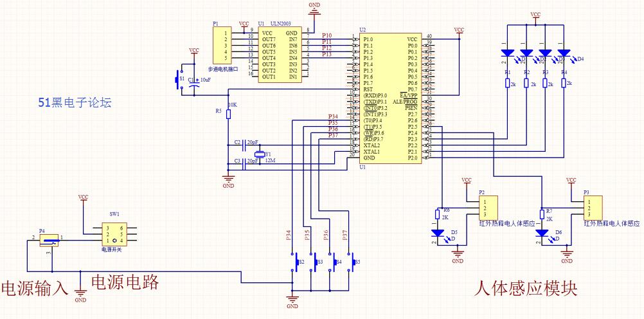
Task: Select the P2 sensor connector
Action: 488,208
